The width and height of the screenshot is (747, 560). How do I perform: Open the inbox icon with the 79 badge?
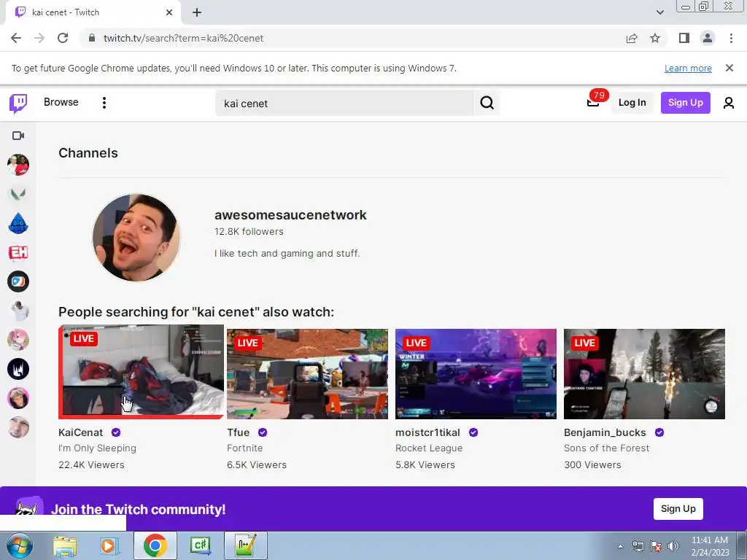tap(593, 102)
